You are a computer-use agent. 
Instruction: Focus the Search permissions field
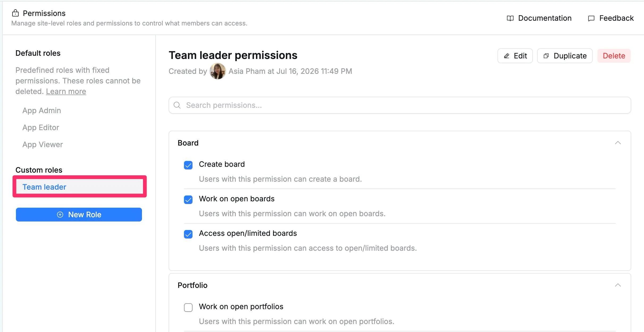pyautogui.click(x=400, y=105)
